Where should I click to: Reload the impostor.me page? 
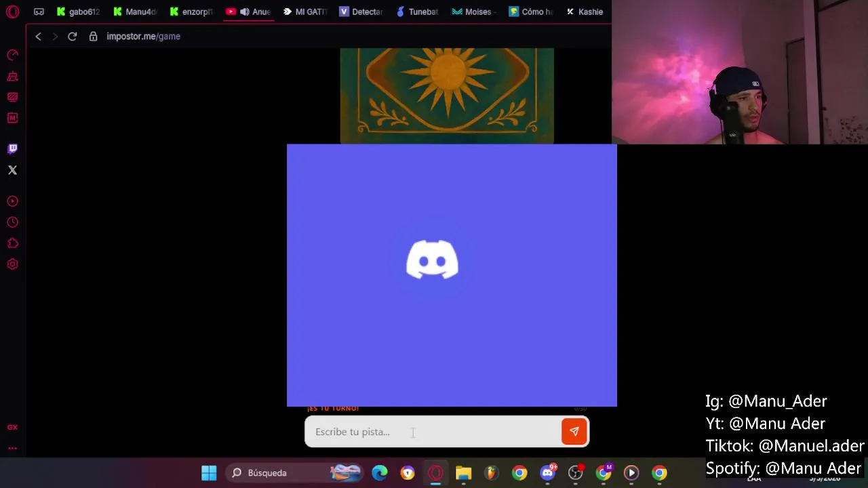click(72, 36)
